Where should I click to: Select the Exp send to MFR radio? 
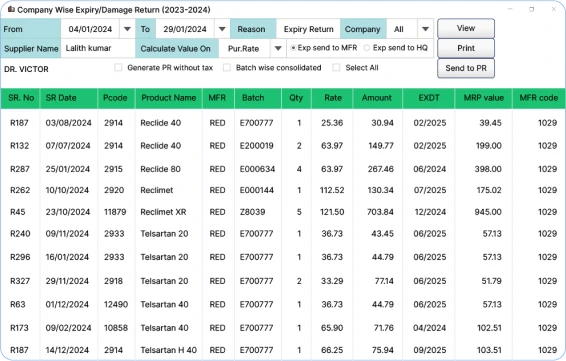(293, 48)
